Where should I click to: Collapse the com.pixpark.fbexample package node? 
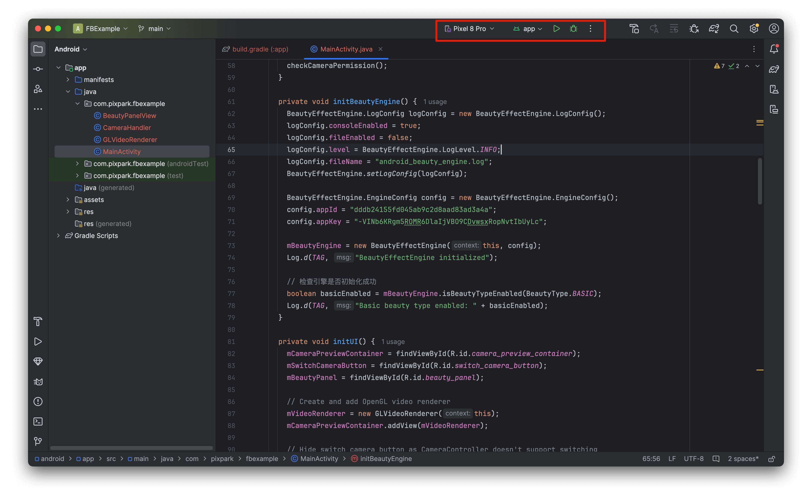[x=78, y=103]
